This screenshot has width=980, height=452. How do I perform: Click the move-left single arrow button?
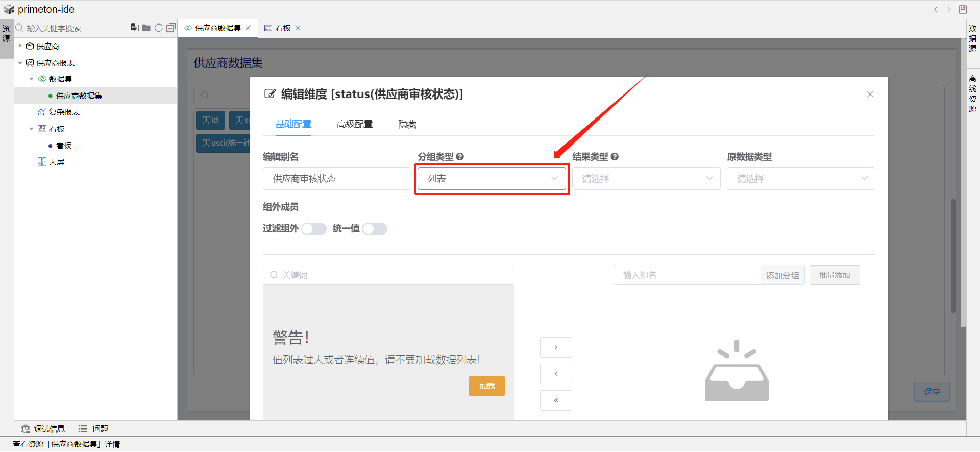[x=556, y=374]
